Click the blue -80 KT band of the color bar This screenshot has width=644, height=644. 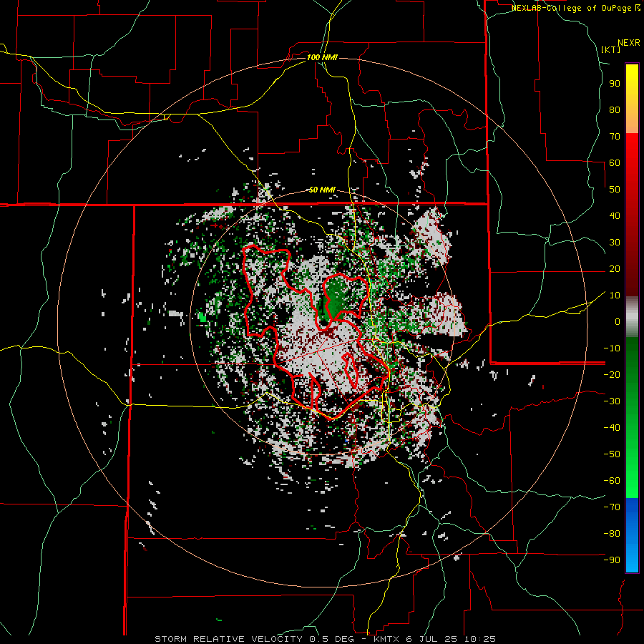(632, 534)
